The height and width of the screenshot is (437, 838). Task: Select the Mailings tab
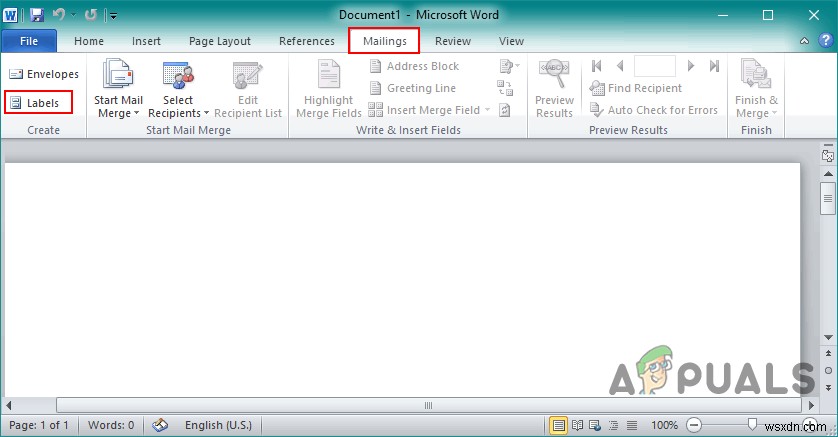point(384,41)
